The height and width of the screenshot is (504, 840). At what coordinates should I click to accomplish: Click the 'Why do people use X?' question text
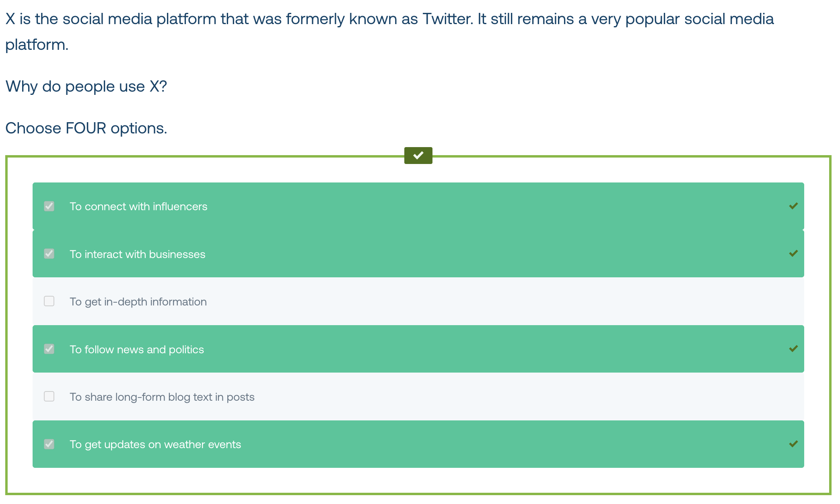click(x=86, y=86)
